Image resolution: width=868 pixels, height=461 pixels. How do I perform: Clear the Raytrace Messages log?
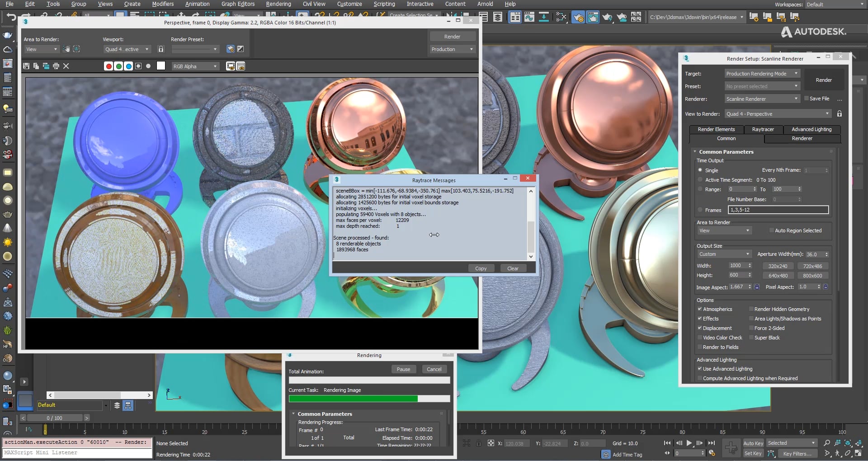pos(513,268)
